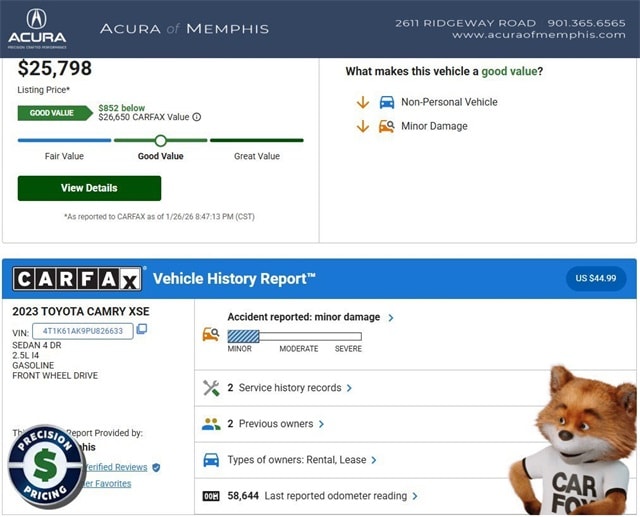
Task: Visit the www.acuraofmemphis.com website link
Action: (x=538, y=35)
